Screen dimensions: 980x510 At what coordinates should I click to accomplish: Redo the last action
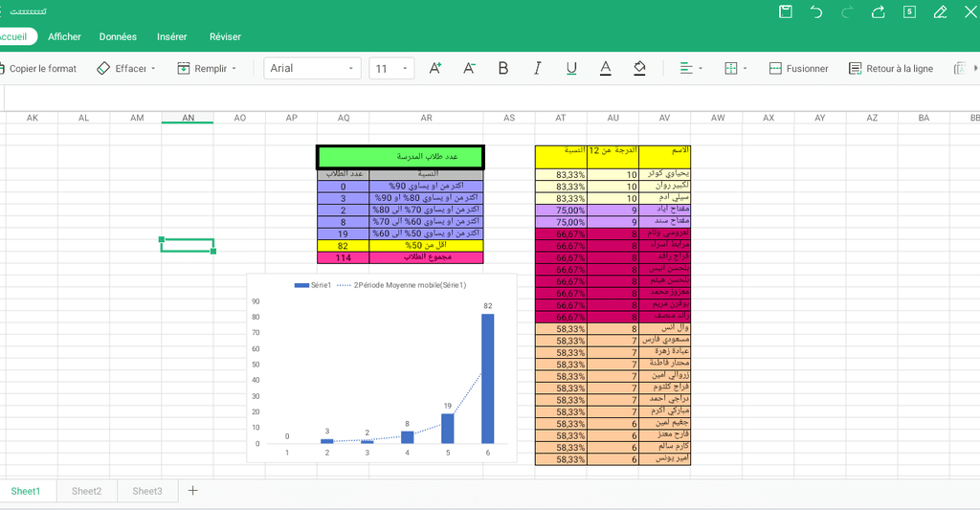pyautogui.click(x=848, y=11)
